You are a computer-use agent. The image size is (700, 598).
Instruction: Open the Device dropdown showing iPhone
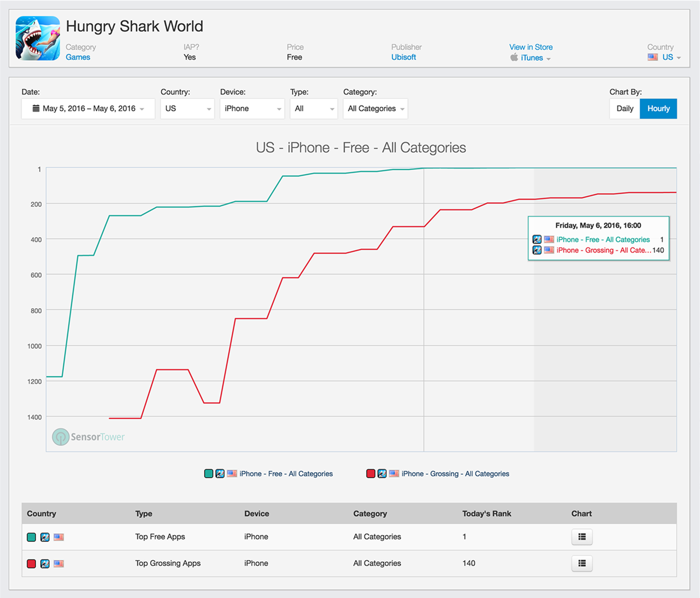click(x=252, y=109)
